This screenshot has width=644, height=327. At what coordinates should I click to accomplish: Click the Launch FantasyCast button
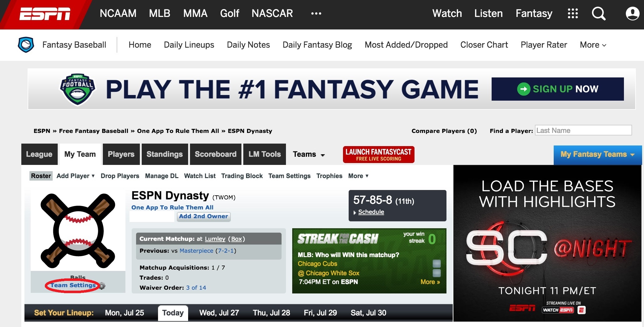[378, 155]
